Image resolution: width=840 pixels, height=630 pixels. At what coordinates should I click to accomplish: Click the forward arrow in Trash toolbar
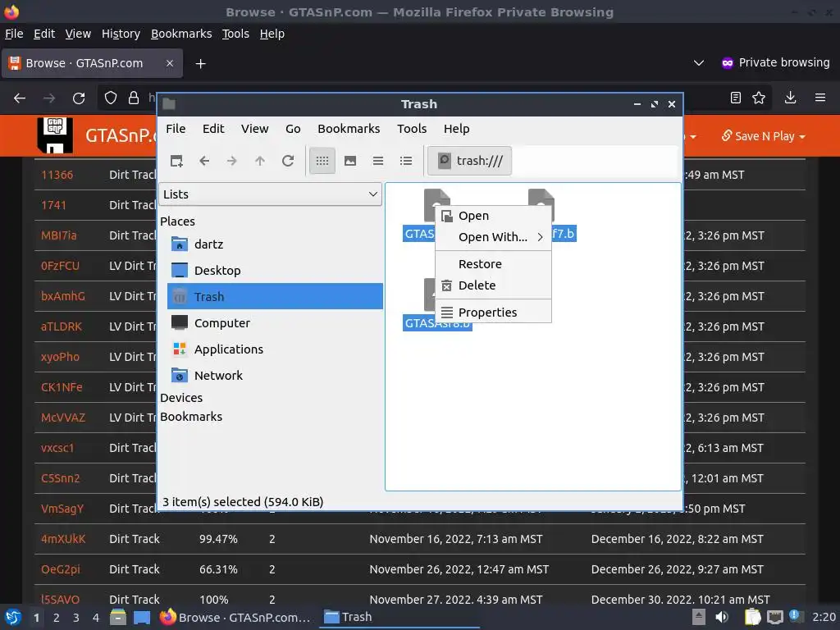tap(232, 161)
